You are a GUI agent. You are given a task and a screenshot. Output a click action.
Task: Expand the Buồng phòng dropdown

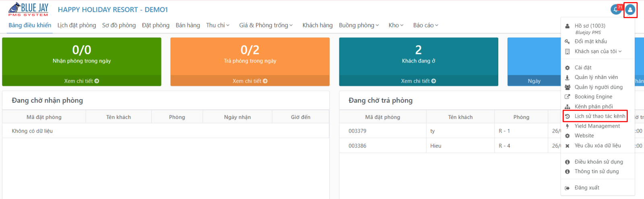pyautogui.click(x=359, y=25)
